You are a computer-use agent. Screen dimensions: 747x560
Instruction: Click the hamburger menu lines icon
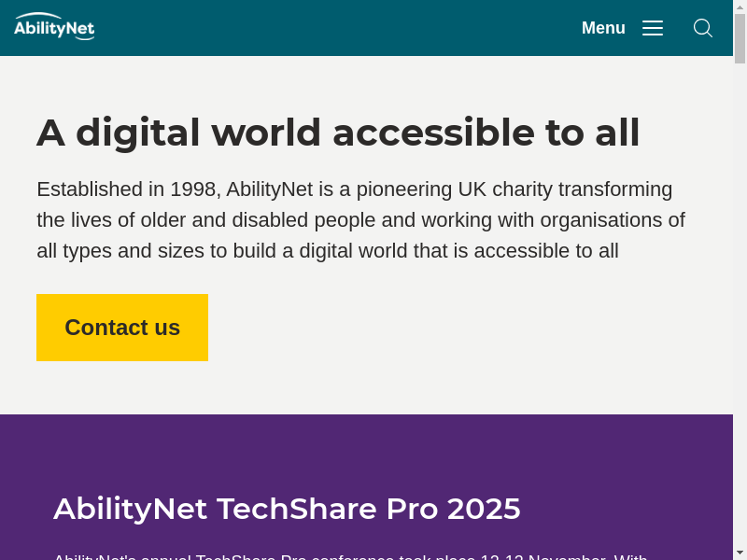[x=653, y=28]
